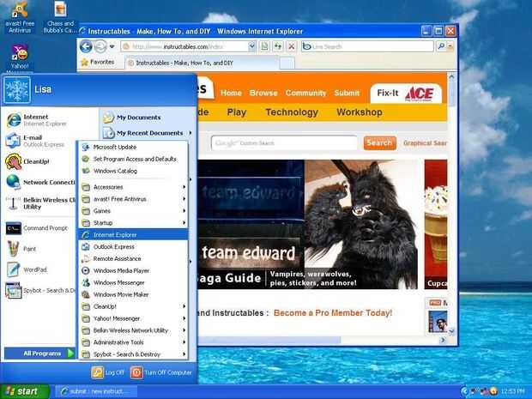Open Network Connections from start menu

(40, 182)
